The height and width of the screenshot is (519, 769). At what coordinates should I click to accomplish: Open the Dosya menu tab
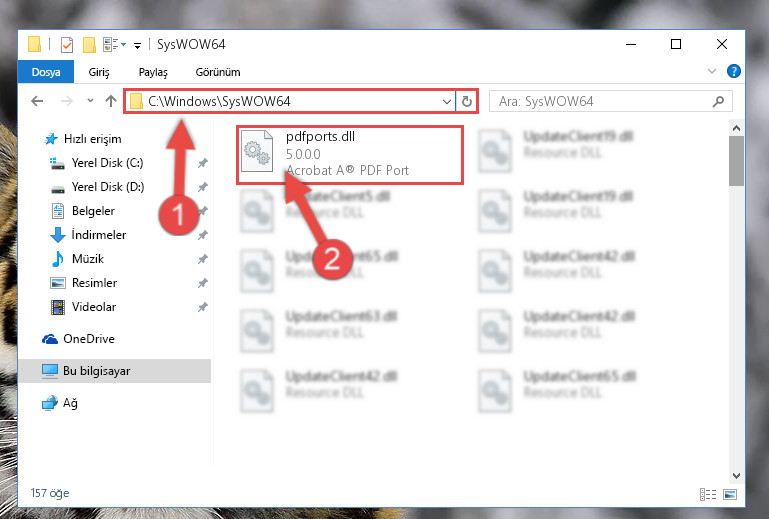coord(46,72)
